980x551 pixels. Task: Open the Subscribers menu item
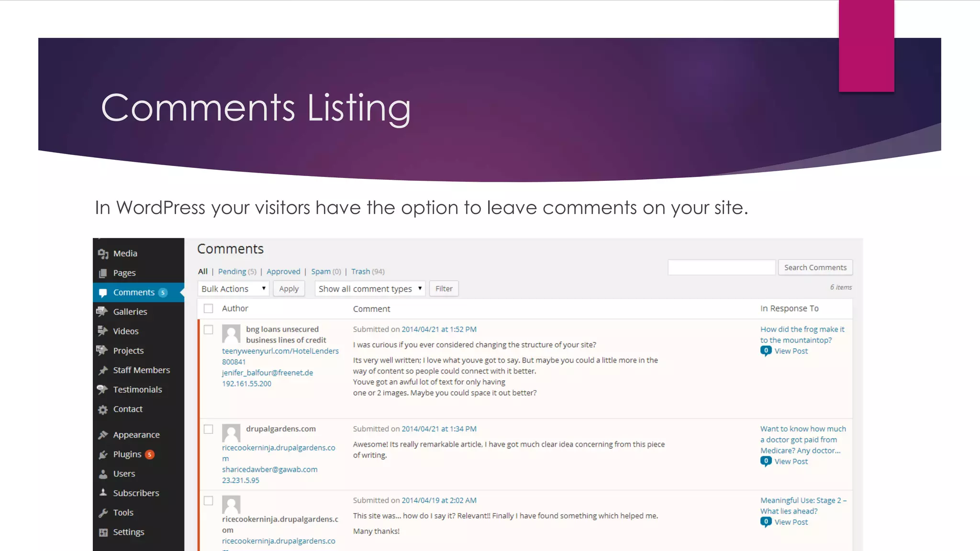click(x=136, y=493)
